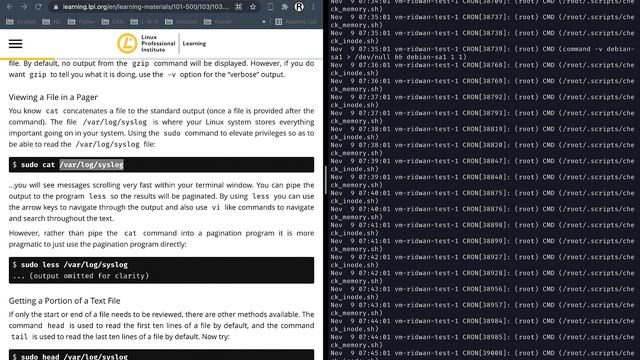This screenshot has height=360, width=640.
Task: Click the 'sudo head /var/log/syslog' command
Action: click(74, 356)
